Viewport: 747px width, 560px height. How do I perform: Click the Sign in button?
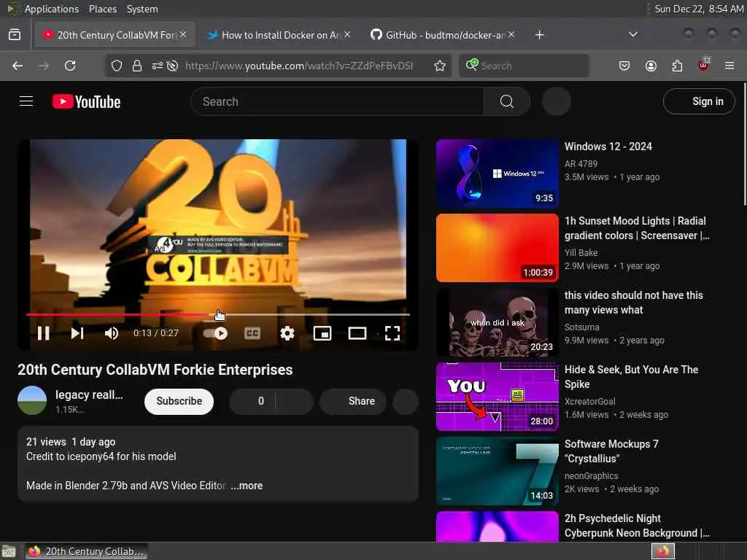tap(699, 101)
